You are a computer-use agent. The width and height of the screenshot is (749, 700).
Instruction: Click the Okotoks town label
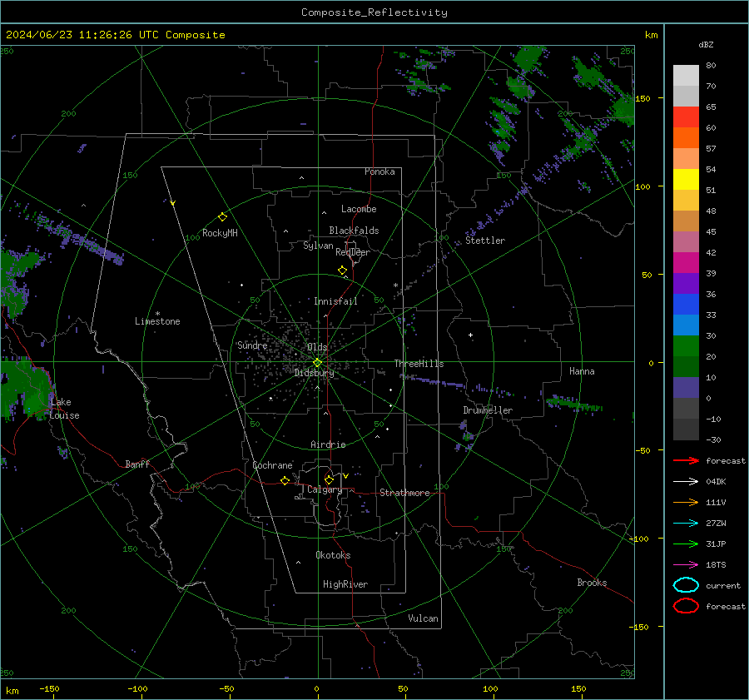pyautogui.click(x=333, y=555)
